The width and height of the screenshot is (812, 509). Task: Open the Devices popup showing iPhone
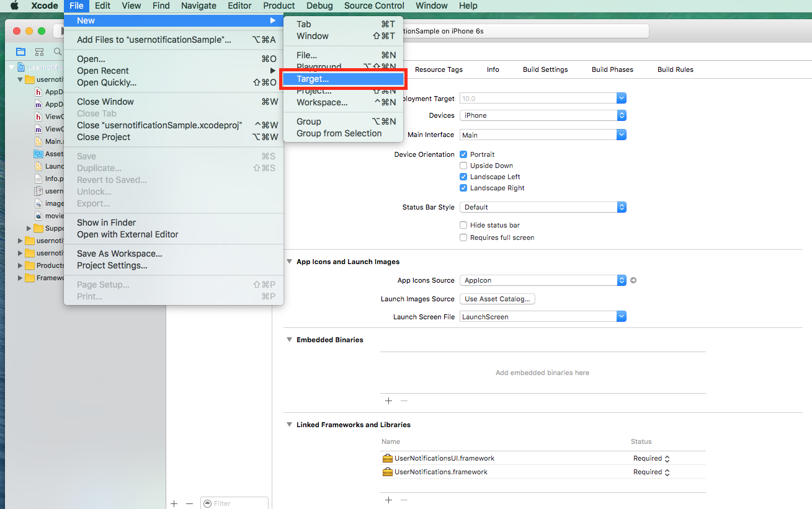[x=543, y=115]
